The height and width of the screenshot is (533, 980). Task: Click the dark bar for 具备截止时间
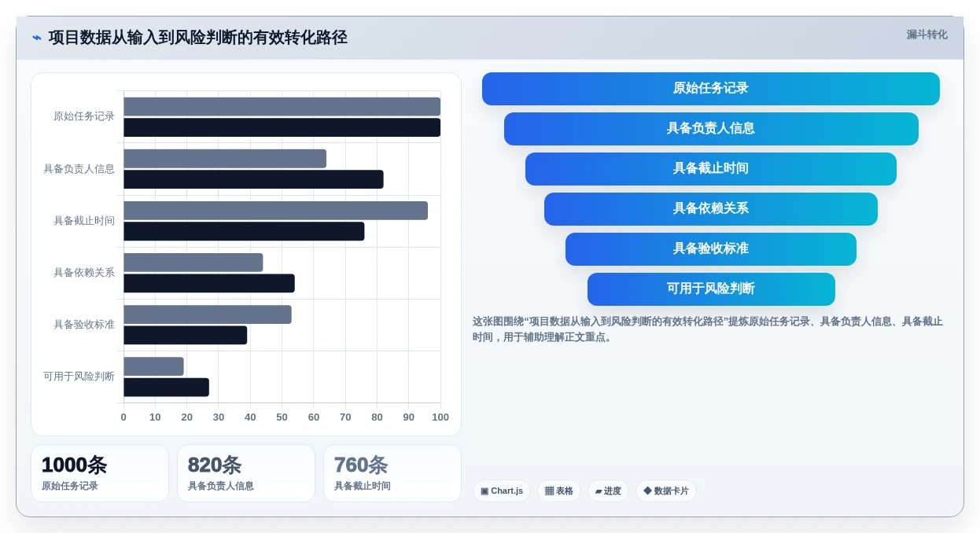point(244,231)
